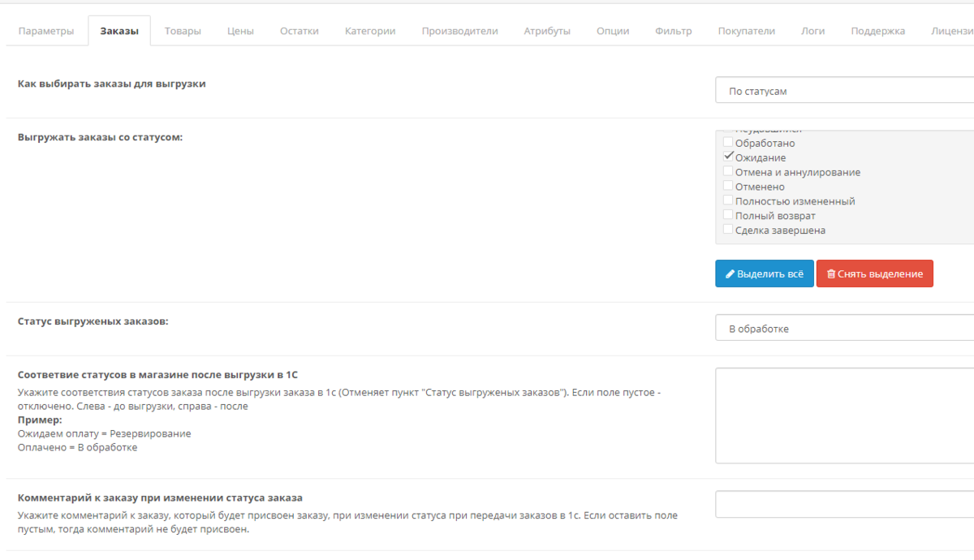
Task: Open the 'По статусам' order selection dropdown
Action: pyautogui.click(x=844, y=91)
